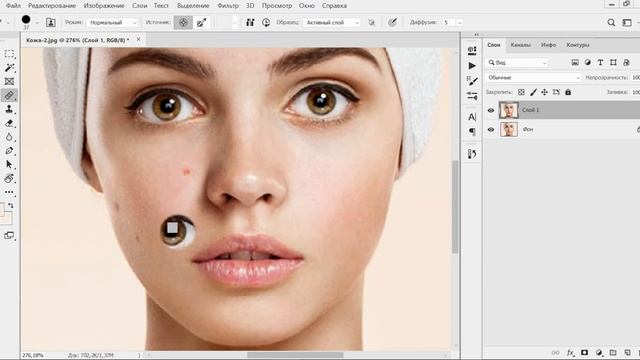
Task: Select the Eraser tool
Action: [9, 123]
